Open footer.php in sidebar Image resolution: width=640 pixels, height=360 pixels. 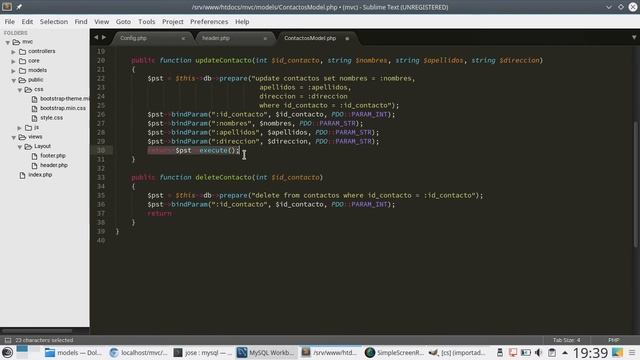click(x=53, y=156)
